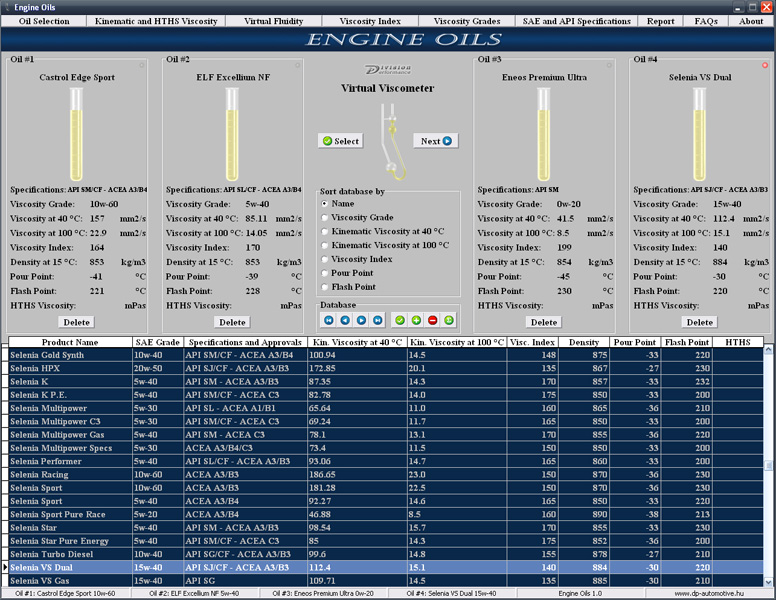Select the Selenia Sport Pure Race row

pos(386,514)
